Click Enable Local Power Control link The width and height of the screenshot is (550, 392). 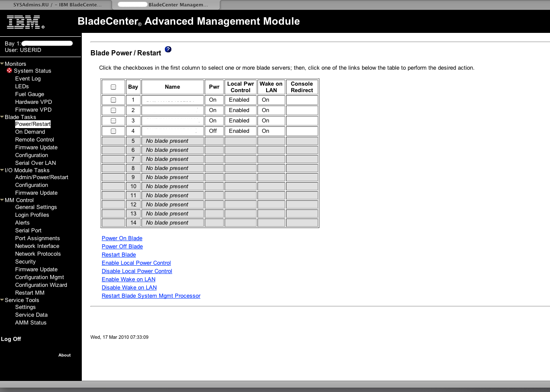(x=136, y=263)
